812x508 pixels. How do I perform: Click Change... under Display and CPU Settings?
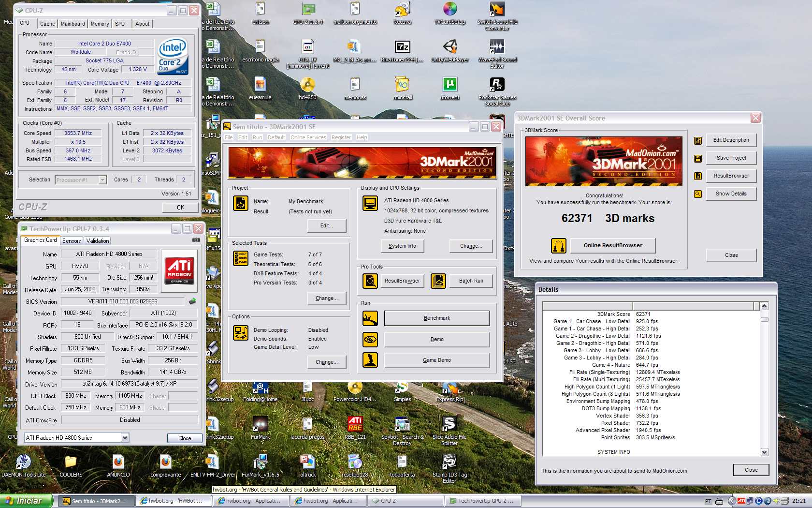pyautogui.click(x=471, y=246)
